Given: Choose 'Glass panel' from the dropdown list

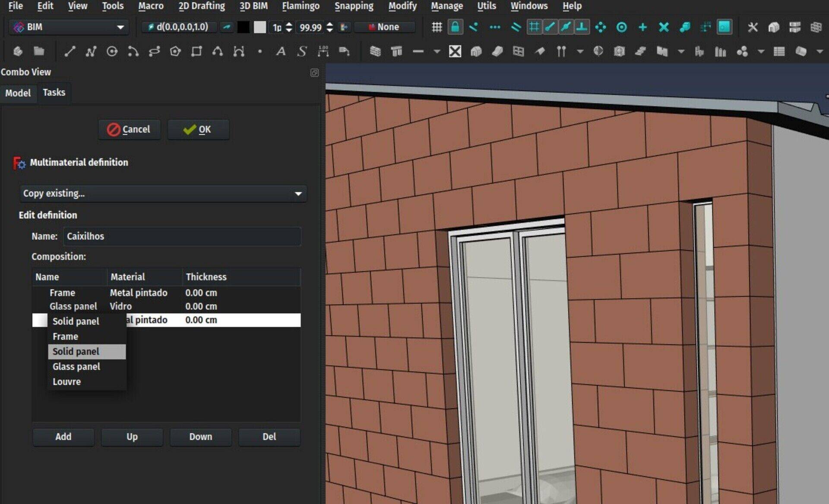Looking at the screenshot, I should (87, 366).
